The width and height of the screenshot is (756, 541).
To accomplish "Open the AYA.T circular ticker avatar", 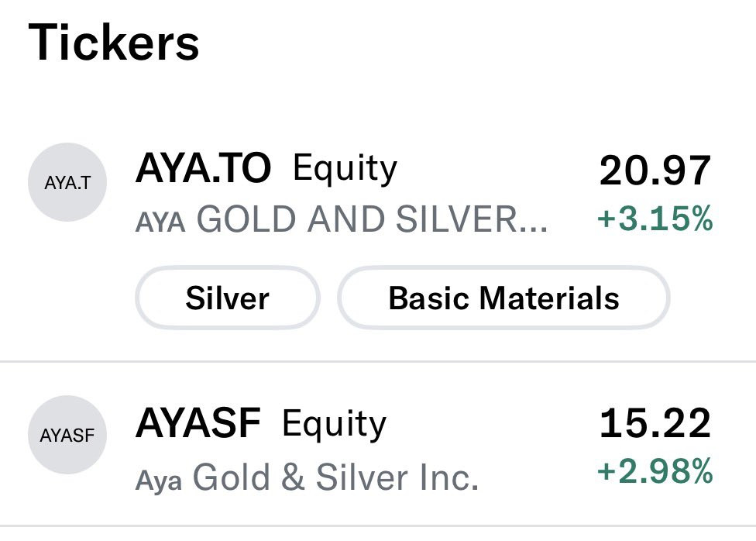I will [67, 182].
